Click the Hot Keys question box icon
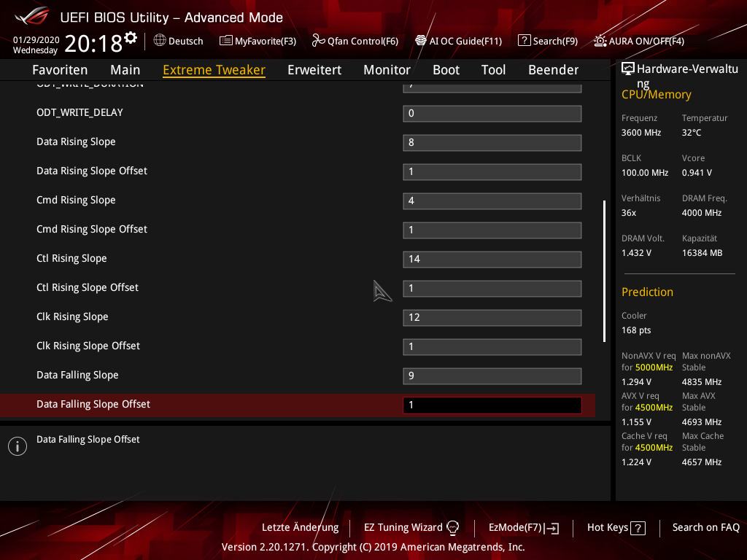Image resolution: width=747 pixels, height=560 pixels. tap(638, 528)
